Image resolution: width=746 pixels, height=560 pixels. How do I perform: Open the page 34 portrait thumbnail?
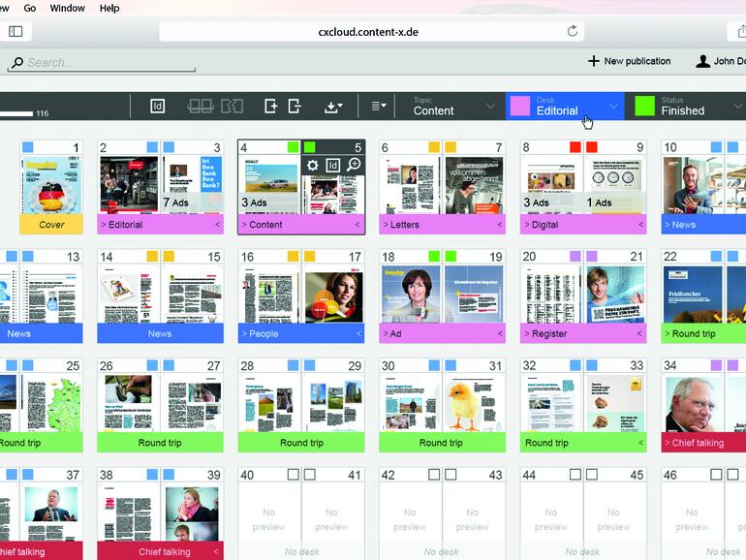pyautogui.click(x=693, y=403)
